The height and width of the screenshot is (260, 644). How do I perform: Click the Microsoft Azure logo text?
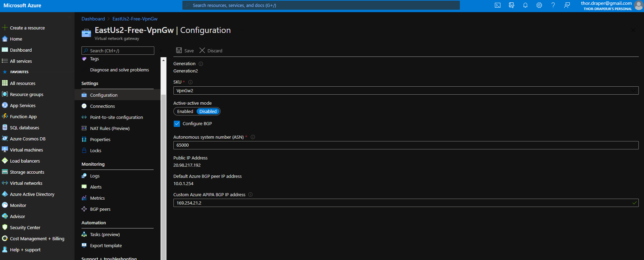point(22,5)
